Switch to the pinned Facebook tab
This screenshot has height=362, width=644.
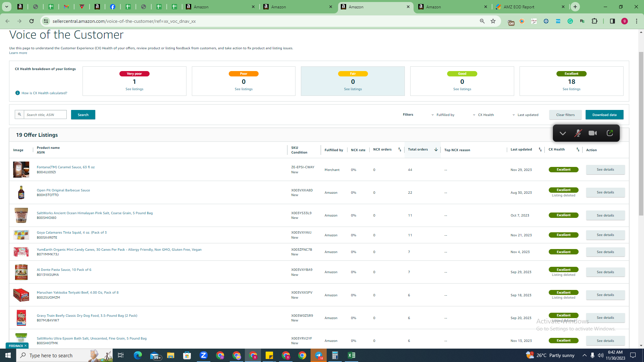[x=113, y=7]
